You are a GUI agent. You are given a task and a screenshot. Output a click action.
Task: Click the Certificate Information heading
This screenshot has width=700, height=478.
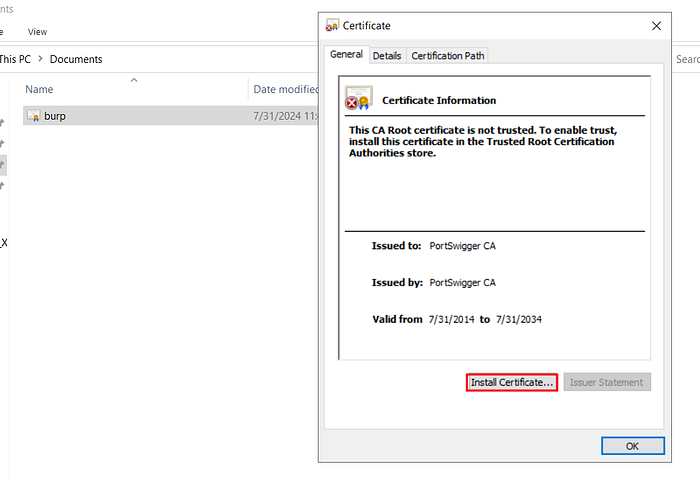tap(439, 100)
